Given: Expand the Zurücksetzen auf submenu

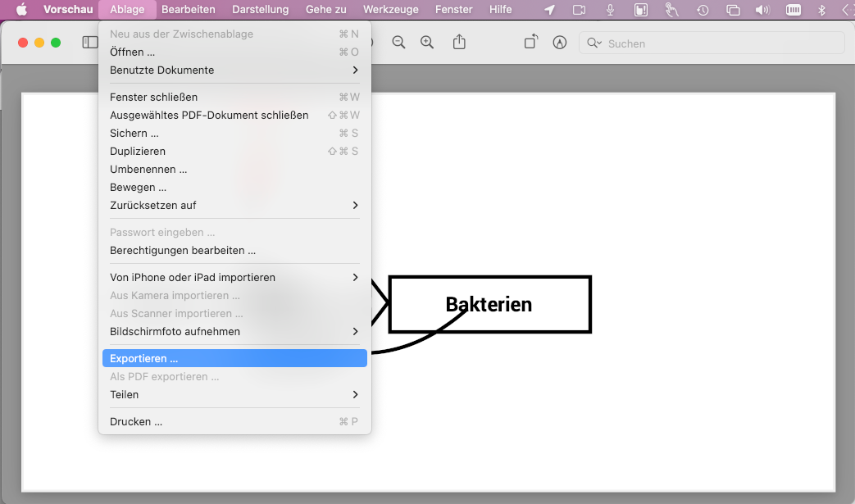Looking at the screenshot, I should pyautogui.click(x=234, y=206).
